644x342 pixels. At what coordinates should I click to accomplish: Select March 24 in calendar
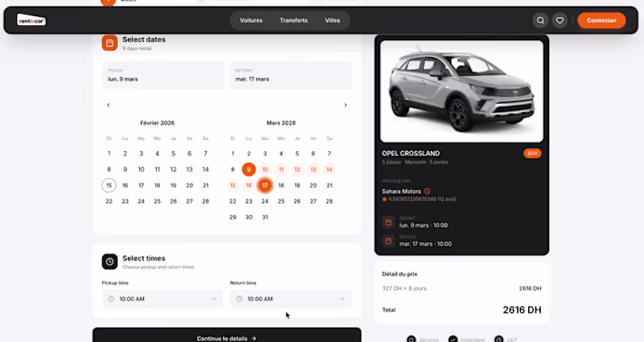265,201
